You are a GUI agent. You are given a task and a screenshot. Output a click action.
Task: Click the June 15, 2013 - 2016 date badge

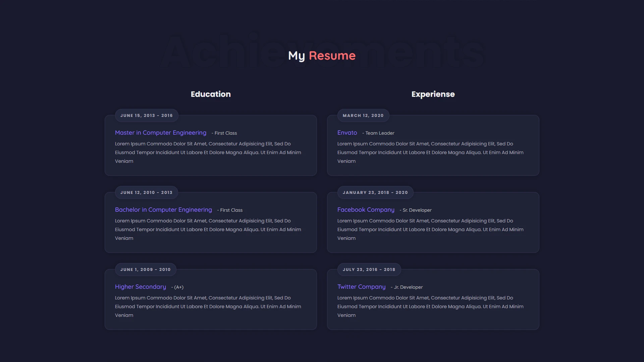click(147, 115)
